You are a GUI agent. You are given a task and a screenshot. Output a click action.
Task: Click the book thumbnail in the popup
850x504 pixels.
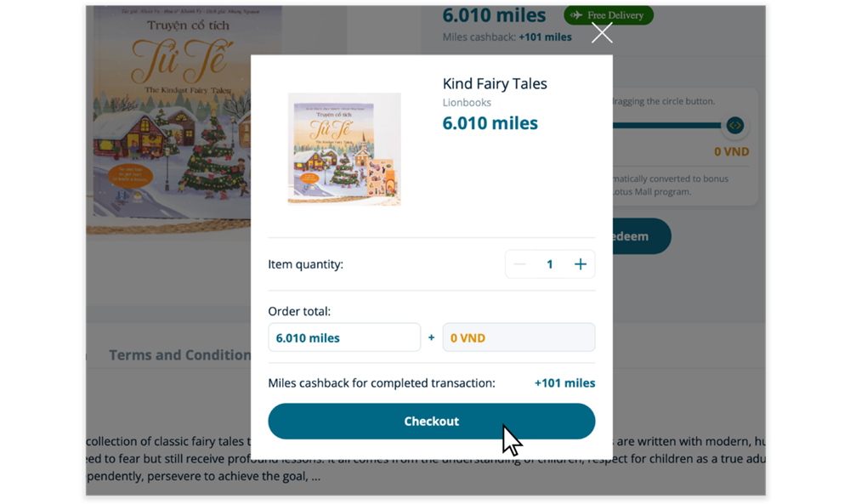[344, 150]
